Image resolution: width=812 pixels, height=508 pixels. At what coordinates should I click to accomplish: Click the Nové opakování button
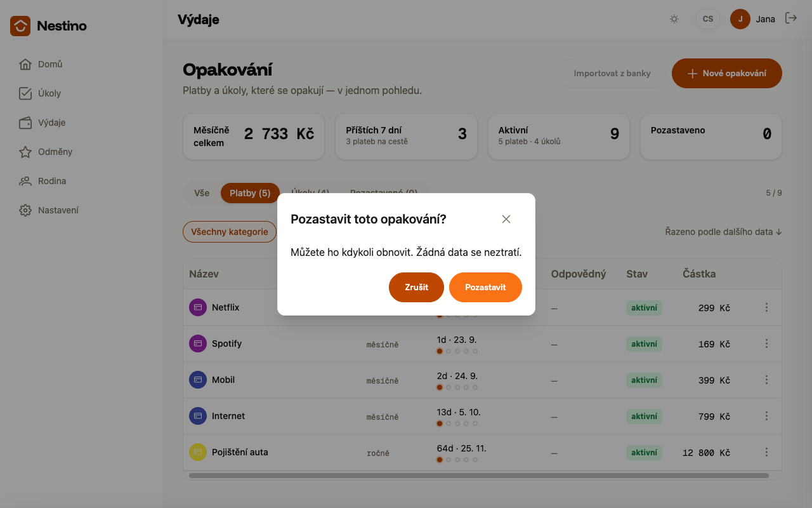(x=727, y=73)
